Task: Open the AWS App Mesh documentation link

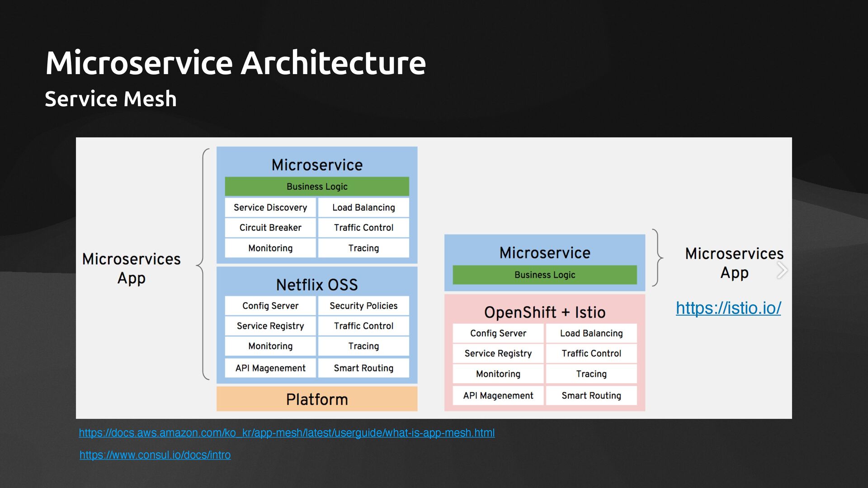Action: tap(287, 433)
